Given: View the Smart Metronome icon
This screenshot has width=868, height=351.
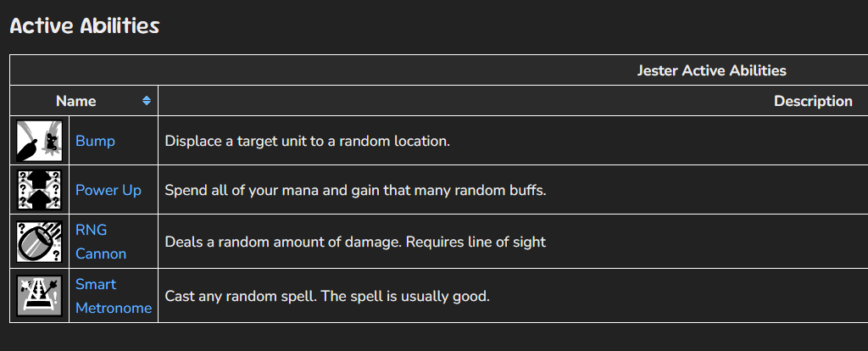Looking at the screenshot, I should 39,296.
